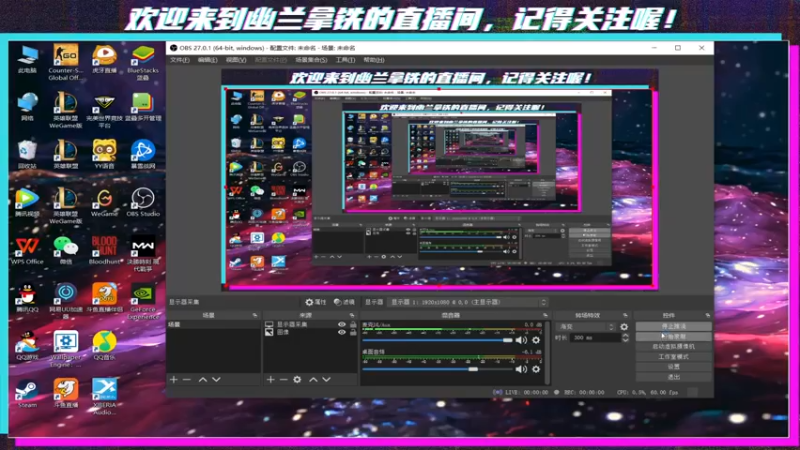Open the 渐变 transition dropdown
This screenshot has width=800, height=450.
pyautogui.click(x=586, y=327)
